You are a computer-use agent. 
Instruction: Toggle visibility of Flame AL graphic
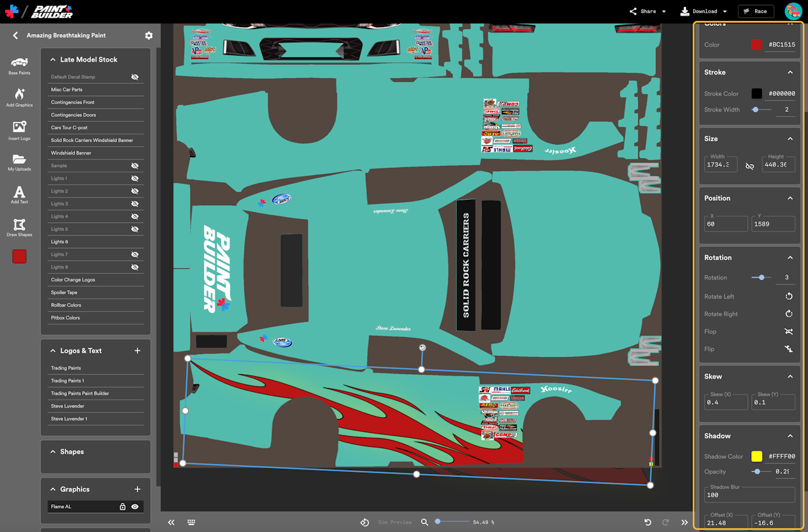[134, 507]
